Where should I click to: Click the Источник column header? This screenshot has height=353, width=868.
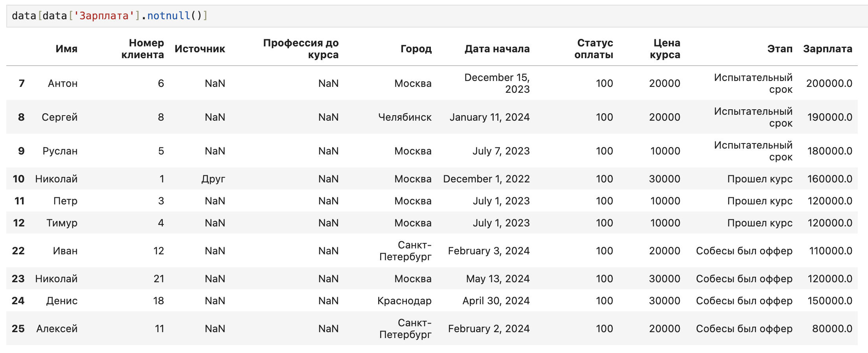pos(200,49)
